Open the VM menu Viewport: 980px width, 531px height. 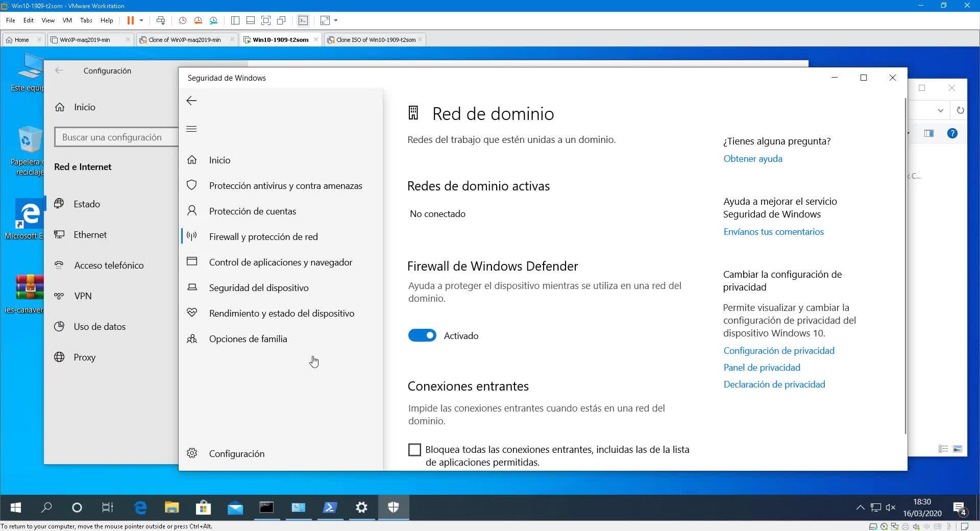[67, 20]
